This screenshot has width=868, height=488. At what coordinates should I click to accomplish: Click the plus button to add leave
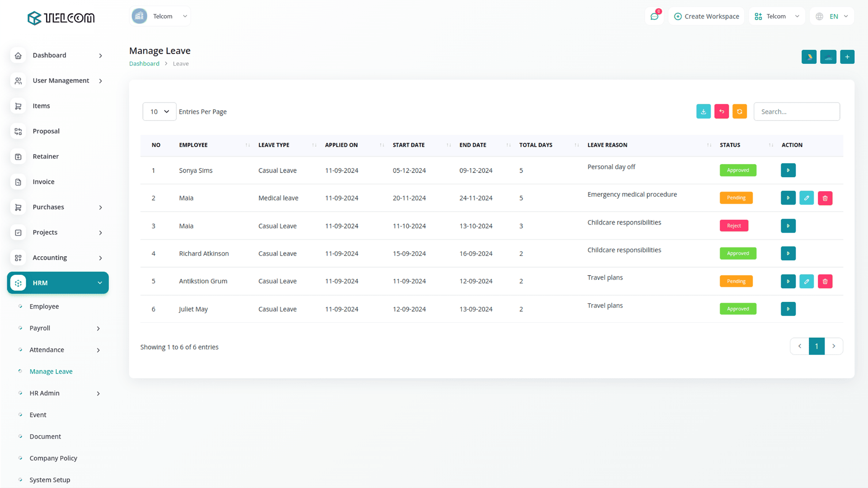[x=847, y=57]
